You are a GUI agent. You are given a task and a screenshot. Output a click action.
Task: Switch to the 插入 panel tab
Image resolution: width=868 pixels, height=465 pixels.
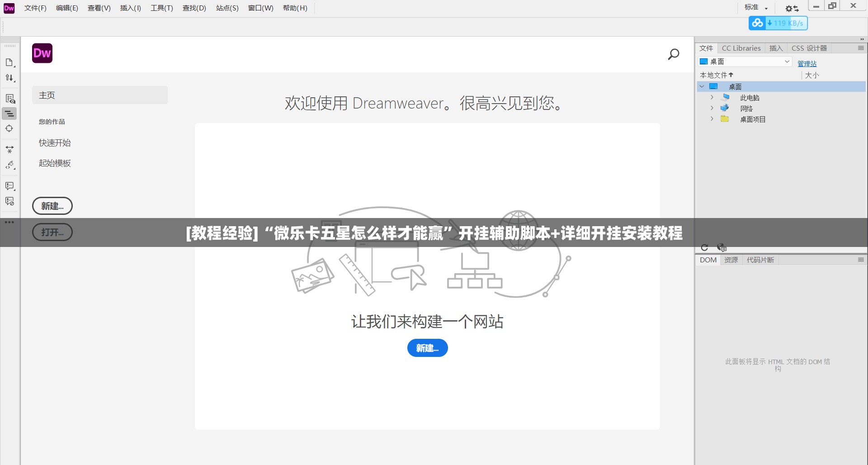(776, 48)
